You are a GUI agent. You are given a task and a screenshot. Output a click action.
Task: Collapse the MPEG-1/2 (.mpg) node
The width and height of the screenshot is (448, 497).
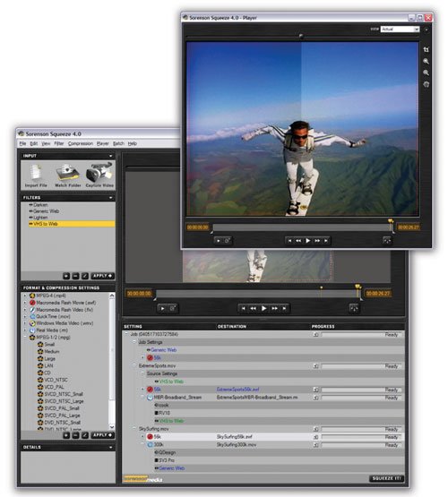click(x=25, y=338)
